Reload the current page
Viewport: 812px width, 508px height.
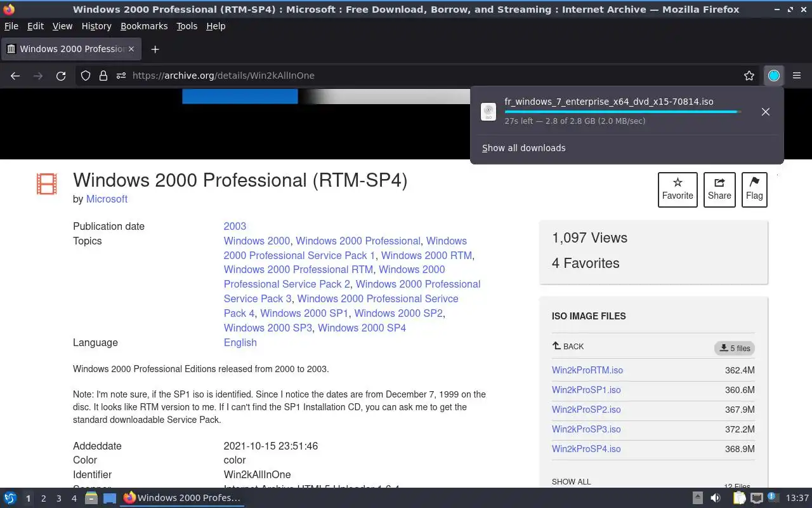click(61, 76)
